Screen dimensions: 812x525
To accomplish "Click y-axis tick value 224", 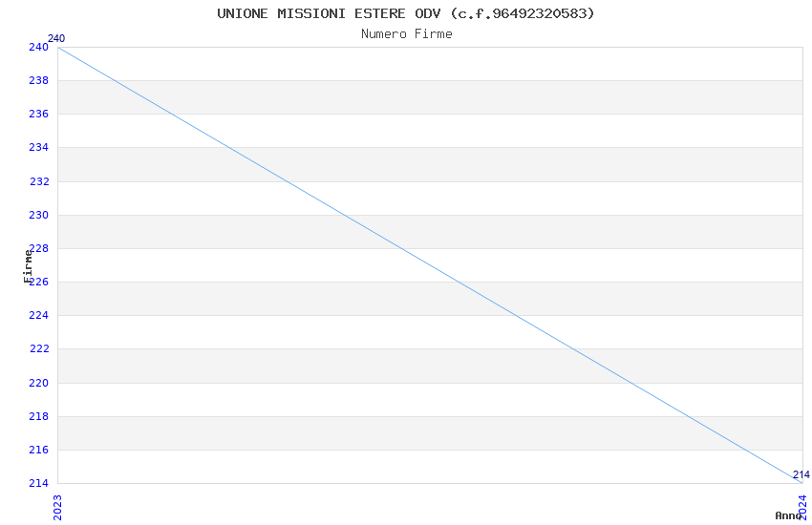I will [38, 316].
